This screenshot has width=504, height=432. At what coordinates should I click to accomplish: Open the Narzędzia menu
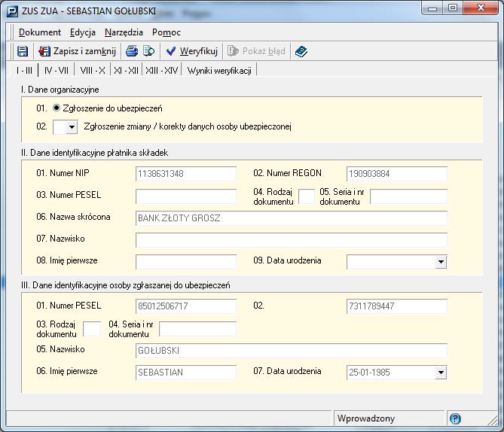pyautogui.click(x=124, y=32)
